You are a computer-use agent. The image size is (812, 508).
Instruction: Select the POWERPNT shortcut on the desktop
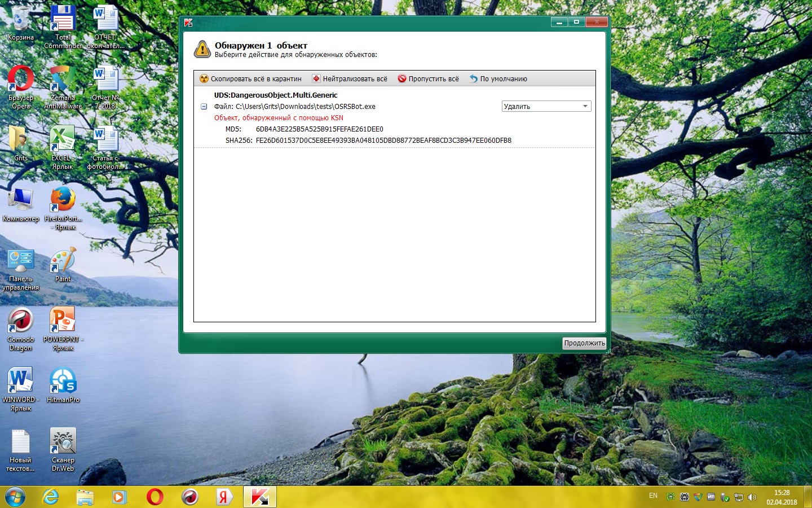63,329
